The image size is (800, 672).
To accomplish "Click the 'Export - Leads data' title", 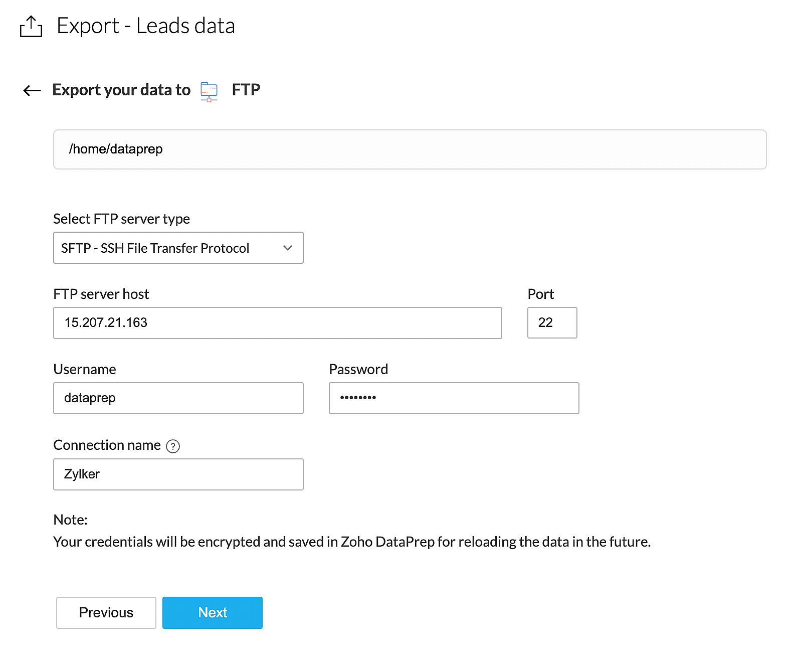I will (146, 26).
